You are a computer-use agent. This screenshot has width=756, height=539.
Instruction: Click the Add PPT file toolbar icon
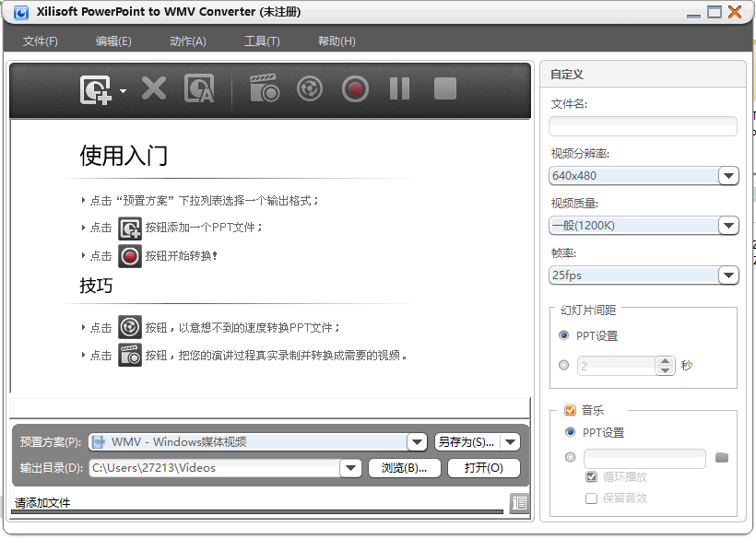[96, 89]
